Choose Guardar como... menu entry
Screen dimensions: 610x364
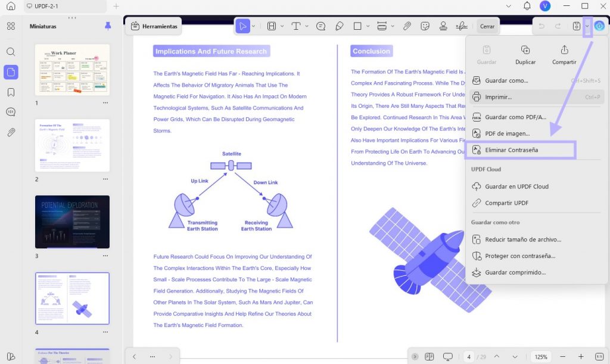tap(537, 80)
